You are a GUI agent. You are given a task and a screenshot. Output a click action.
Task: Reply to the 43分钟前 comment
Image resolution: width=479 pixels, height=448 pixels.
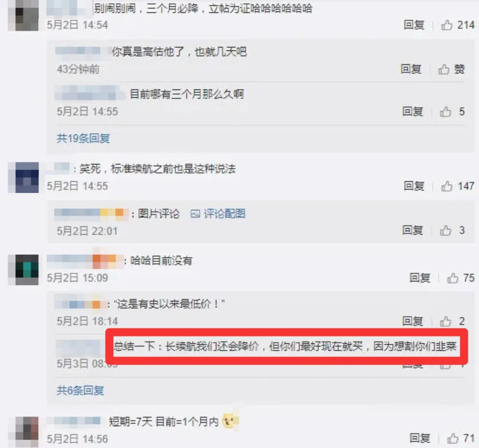(411, 69)
